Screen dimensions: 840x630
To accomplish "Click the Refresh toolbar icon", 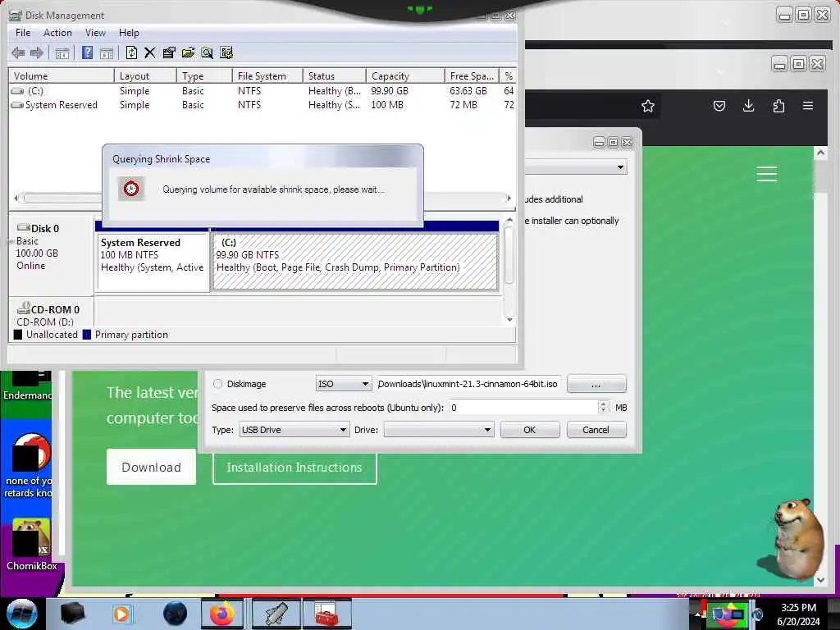I will (x=131, y=52).
